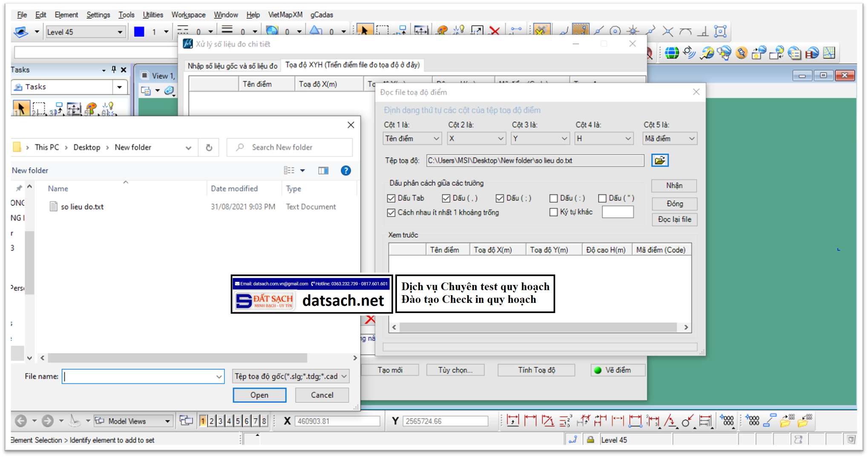This screenshot has height=457, width=868.
Task: Click the globe icon in right toolbar
Action: [672, 53]
